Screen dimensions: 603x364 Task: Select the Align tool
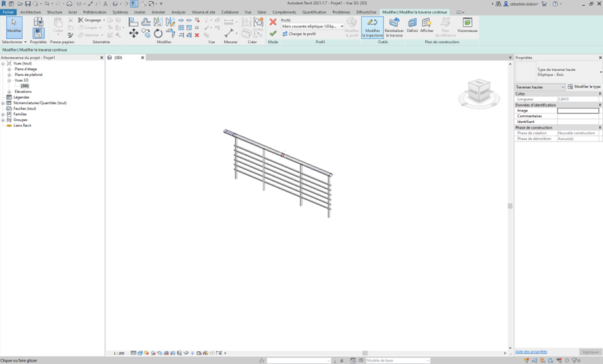click(x=133, y=22)
